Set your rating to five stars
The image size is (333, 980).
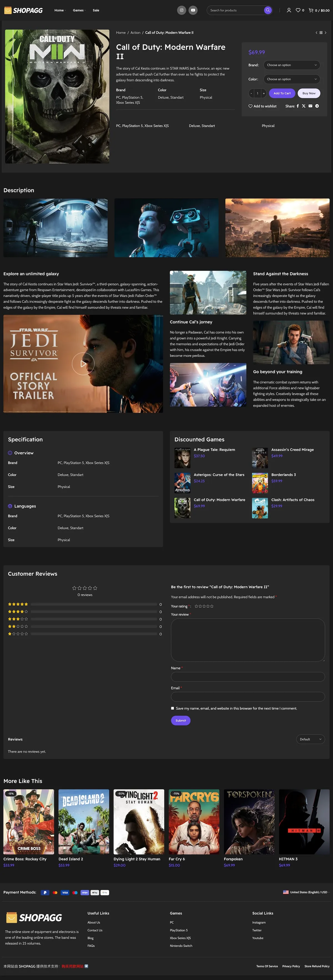click(x=212, y=606)
